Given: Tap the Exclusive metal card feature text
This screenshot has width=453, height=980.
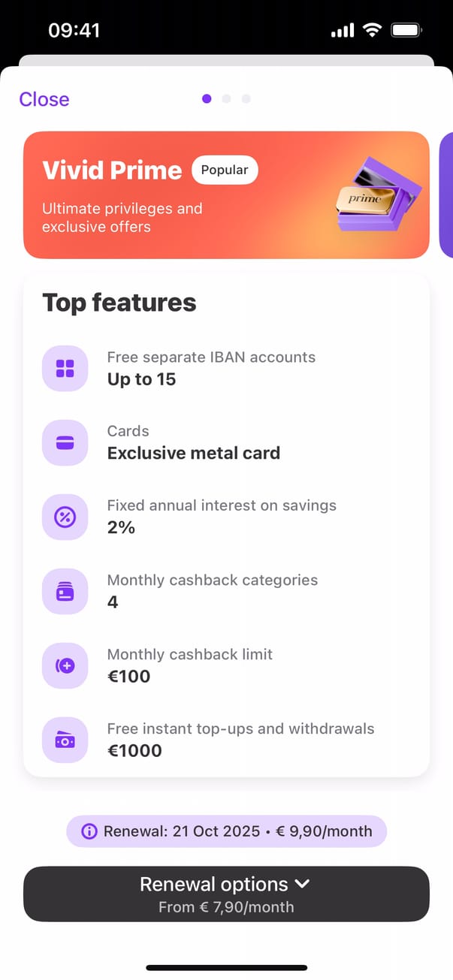Looking at the screenshot, I should pyautogui.click(x=194, y=453).
